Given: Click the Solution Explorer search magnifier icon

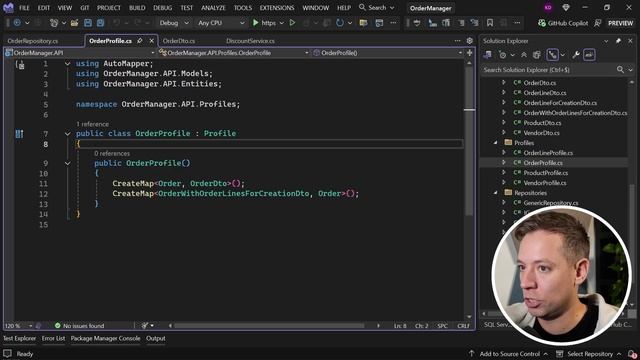Looking at the screenshot, I should click(x=620, y=70).
